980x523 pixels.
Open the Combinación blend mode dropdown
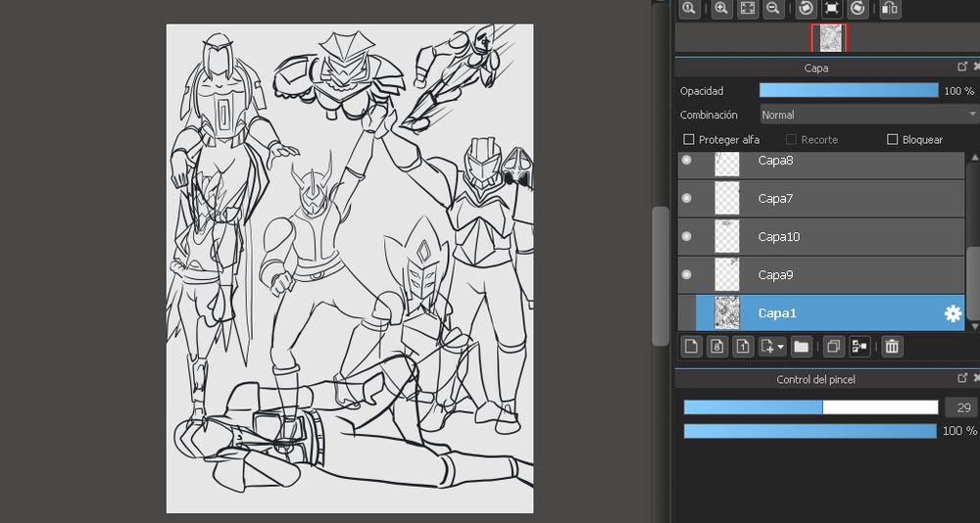865,115
